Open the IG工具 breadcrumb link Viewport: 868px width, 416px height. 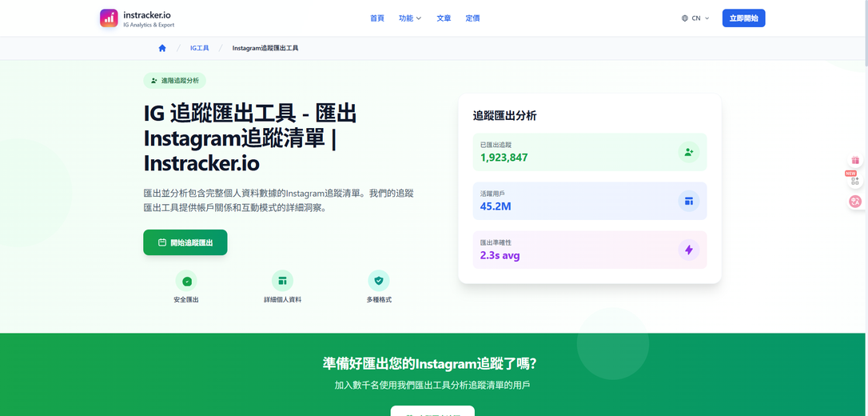click(x=199, y=48)
